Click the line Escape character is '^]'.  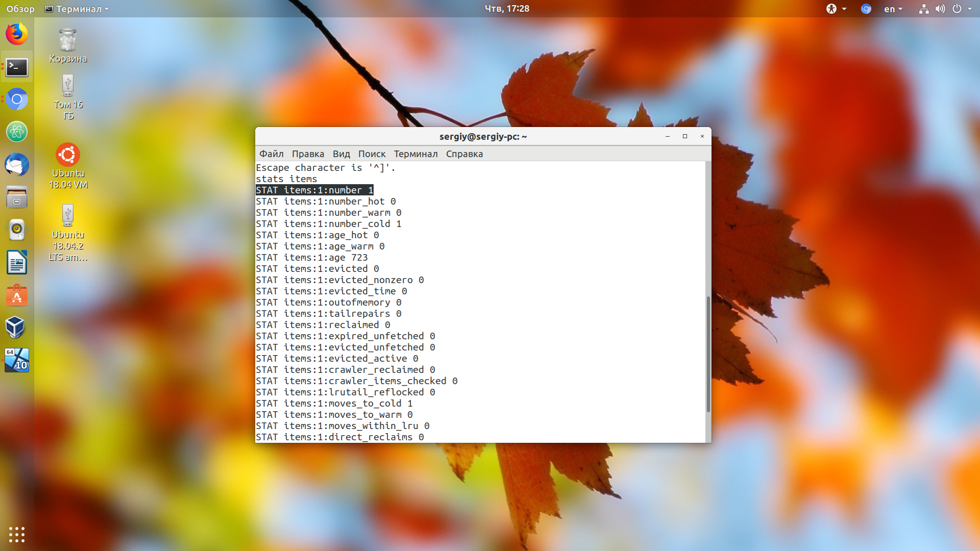[x=326, y=167]
